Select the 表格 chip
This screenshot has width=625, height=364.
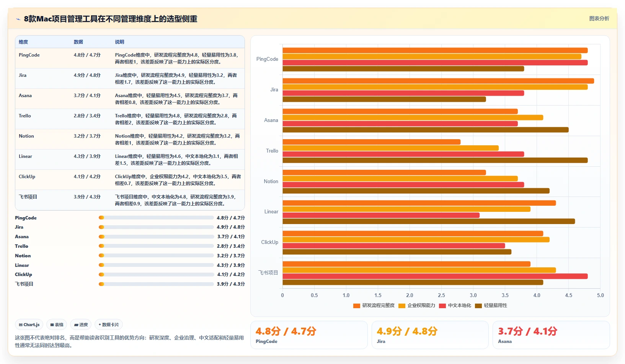(x=57, y=325)
